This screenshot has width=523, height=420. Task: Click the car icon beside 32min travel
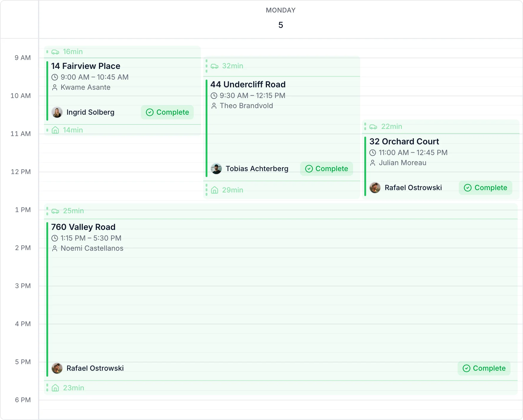click(x=215, y=66)
